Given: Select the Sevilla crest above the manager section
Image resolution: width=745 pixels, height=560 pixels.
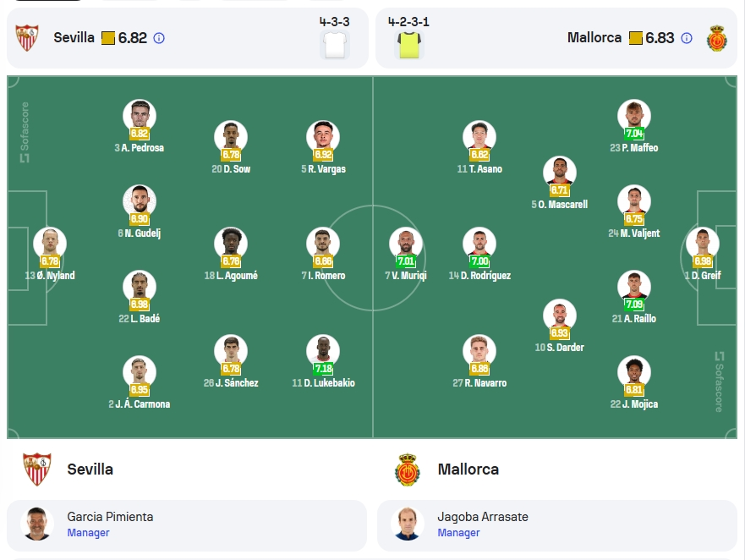Looking at the screenshot, I should (37, 469).
